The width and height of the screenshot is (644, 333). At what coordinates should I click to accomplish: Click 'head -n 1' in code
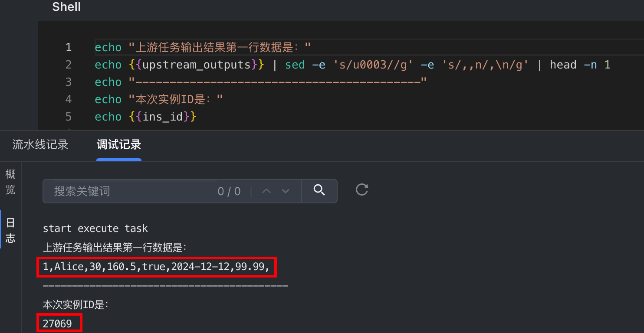580,65
